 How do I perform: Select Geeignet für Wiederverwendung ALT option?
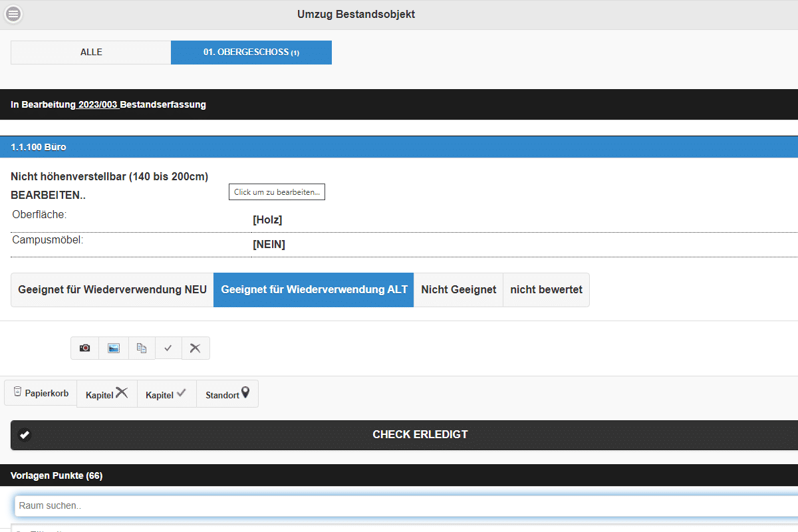pyautogui.click(x=314, y=290)
